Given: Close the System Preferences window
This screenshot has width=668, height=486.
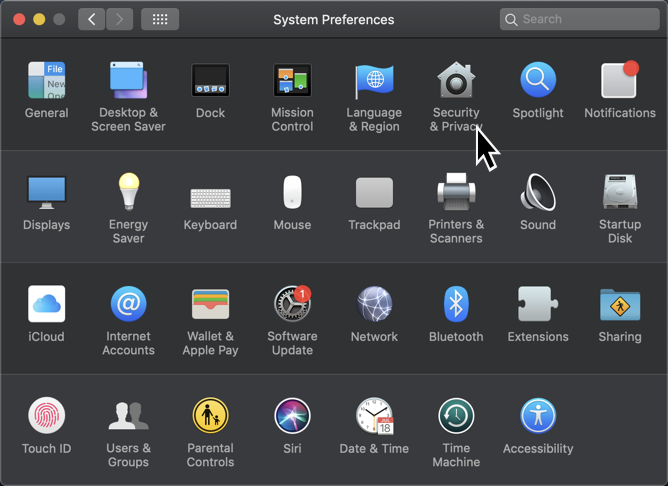Looking at the screenshot, I should coord(19,19).
